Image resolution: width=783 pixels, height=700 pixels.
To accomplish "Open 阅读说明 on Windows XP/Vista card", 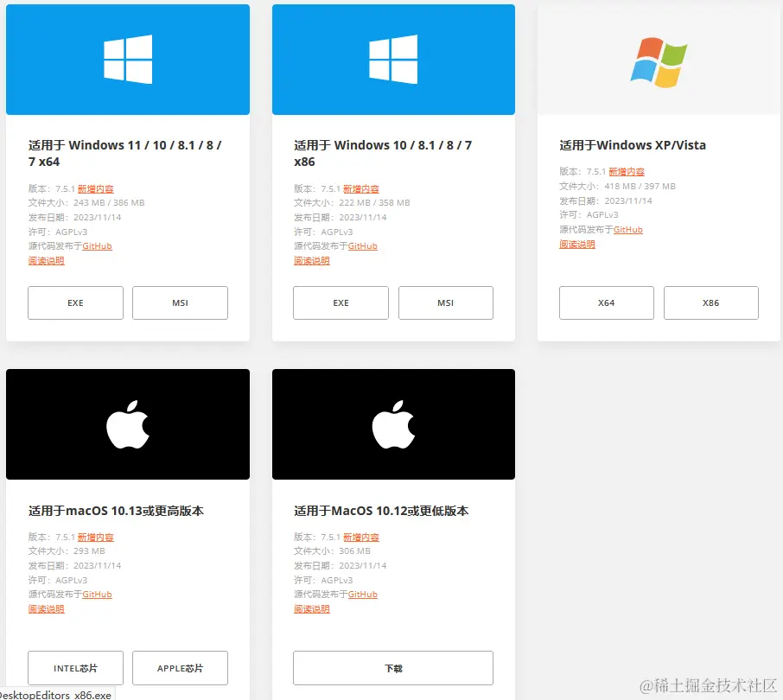I will coord(577,245).
